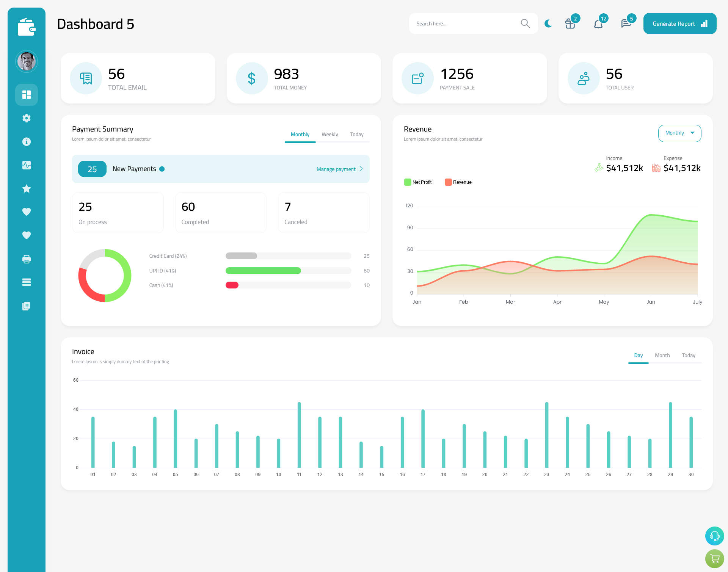Expand gift/offers icon dropdown

click(568, 24)
